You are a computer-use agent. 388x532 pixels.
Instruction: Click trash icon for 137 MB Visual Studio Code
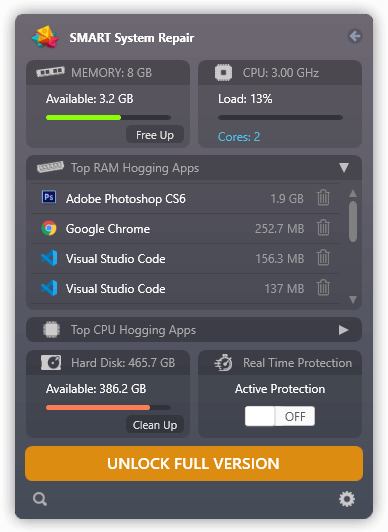[323, 288]
